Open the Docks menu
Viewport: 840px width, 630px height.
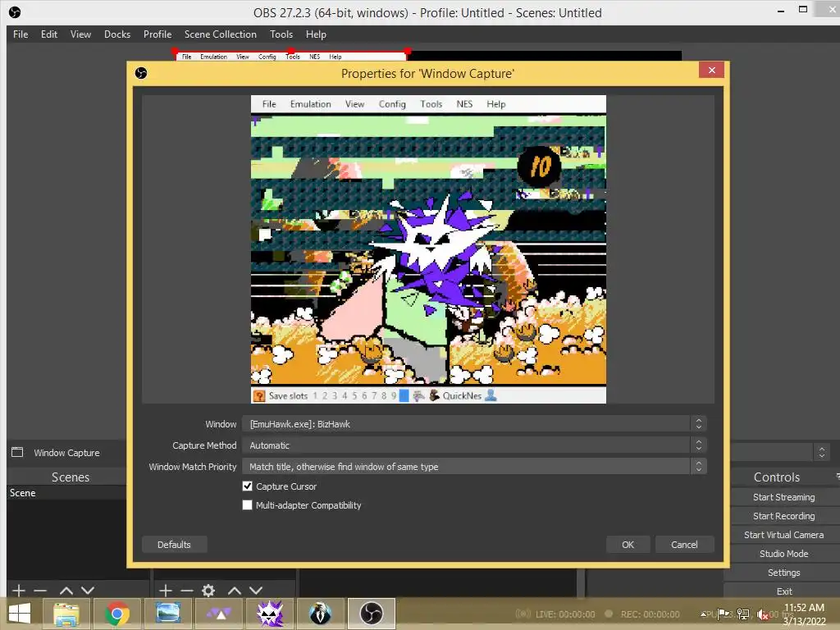116,34
